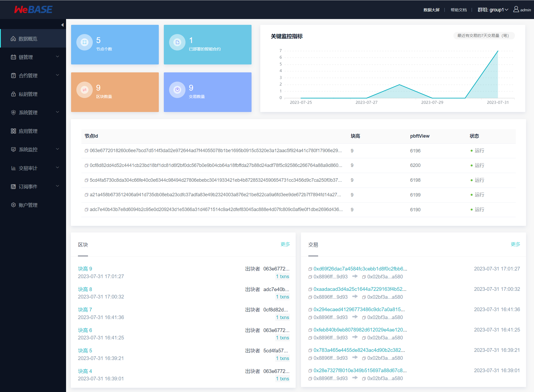The image size is (534, 392).
Task: Click the transaction count card icon
Action: [177, 90]
